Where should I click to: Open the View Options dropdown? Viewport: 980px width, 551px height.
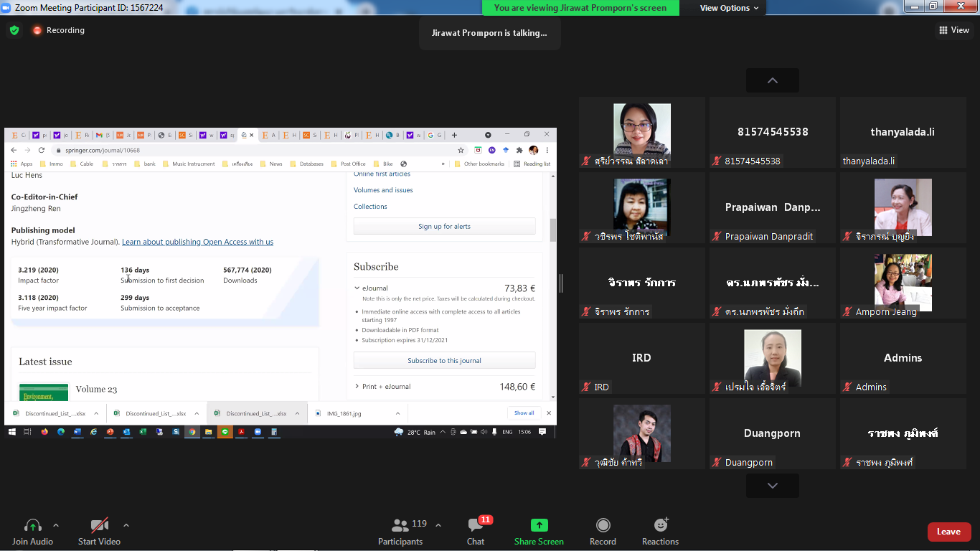(729, 8)
